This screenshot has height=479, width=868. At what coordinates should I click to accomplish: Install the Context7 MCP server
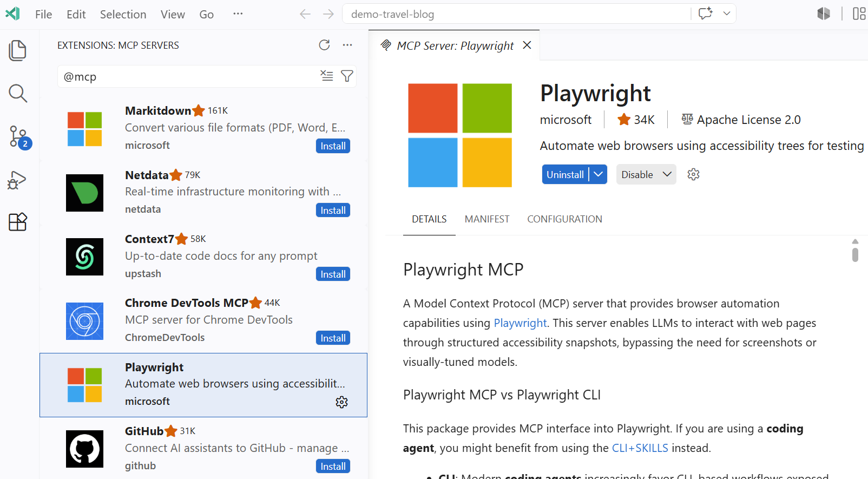click(333, 274)
